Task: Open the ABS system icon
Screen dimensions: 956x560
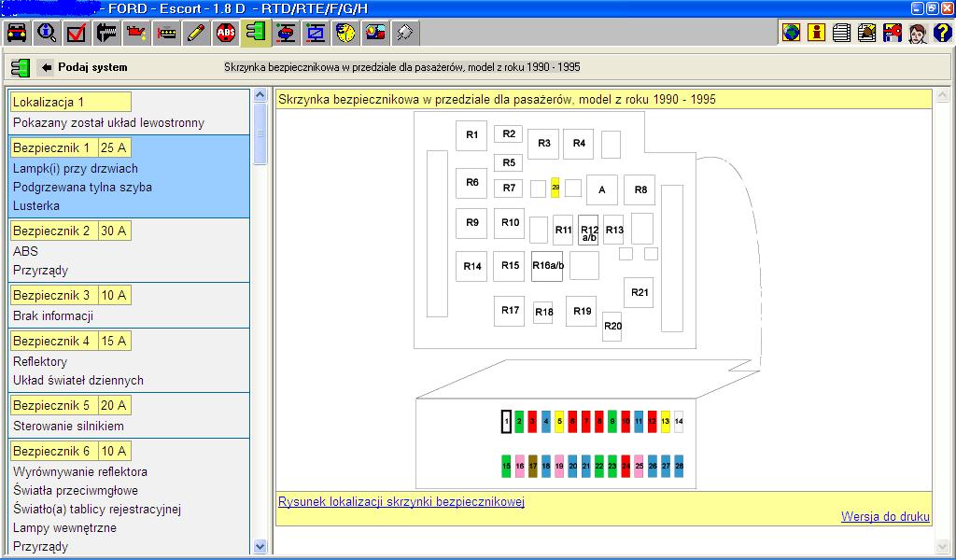Action: pyautogui.click(x=225, y=34)
